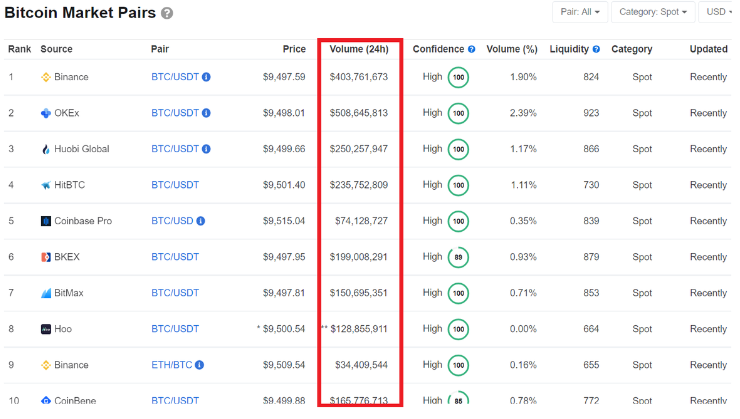Open the Pair: All dropdown

(580, 12)
